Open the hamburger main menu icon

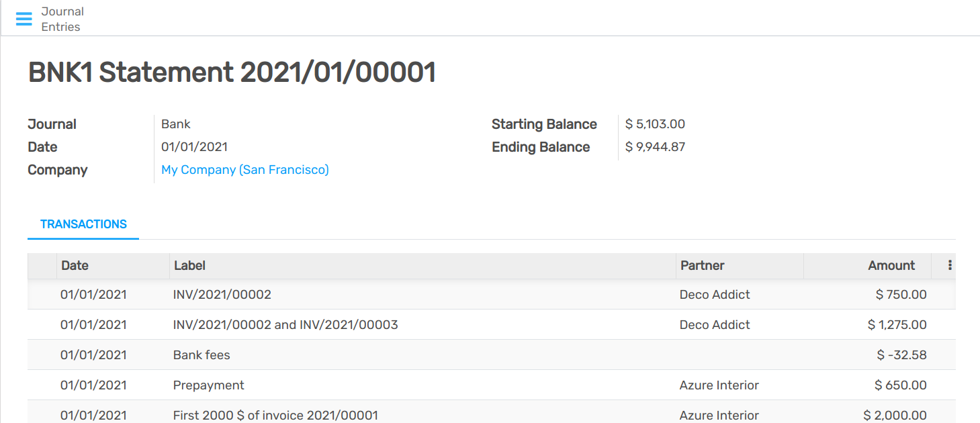(x=24, y=19)
